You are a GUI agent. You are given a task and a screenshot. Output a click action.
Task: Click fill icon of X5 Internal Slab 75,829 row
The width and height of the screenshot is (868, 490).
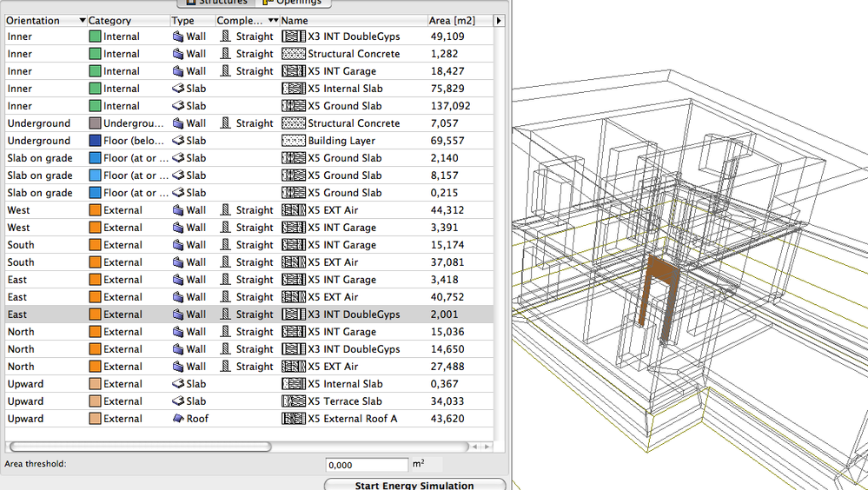[293, 89]
